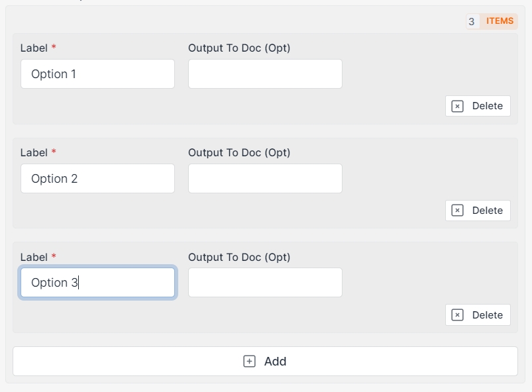Click the plus icon in the Add button

(x=249, y=362)
